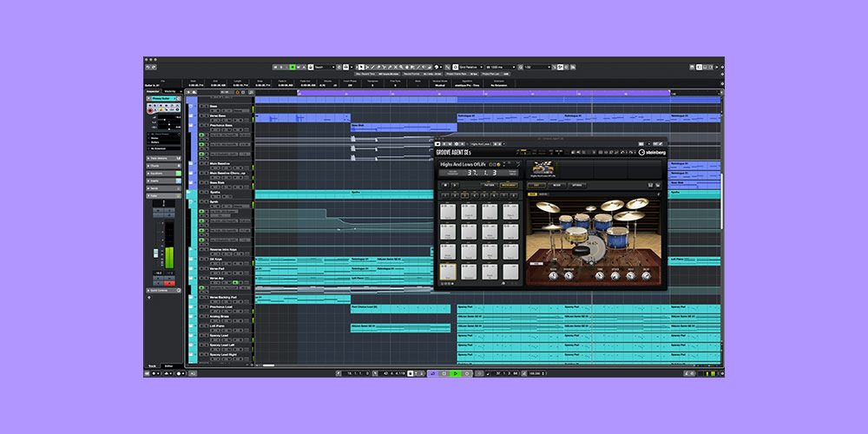Select the Reverse Intro Keys track
Viewport: 868px width, 434px height.
223,250
